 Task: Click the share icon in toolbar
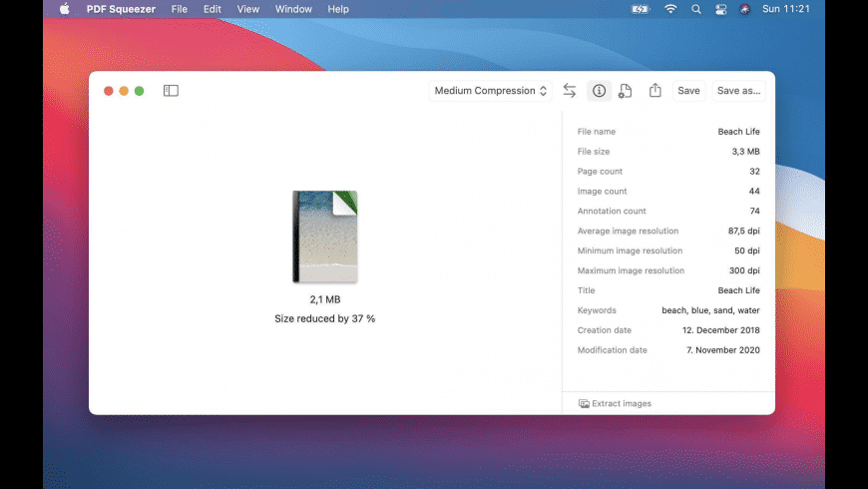[654, 90]
